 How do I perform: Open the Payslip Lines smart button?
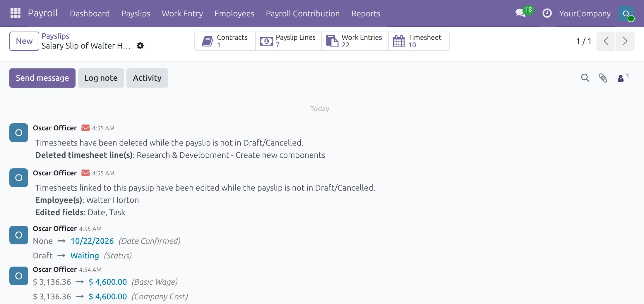click(289, 41)
